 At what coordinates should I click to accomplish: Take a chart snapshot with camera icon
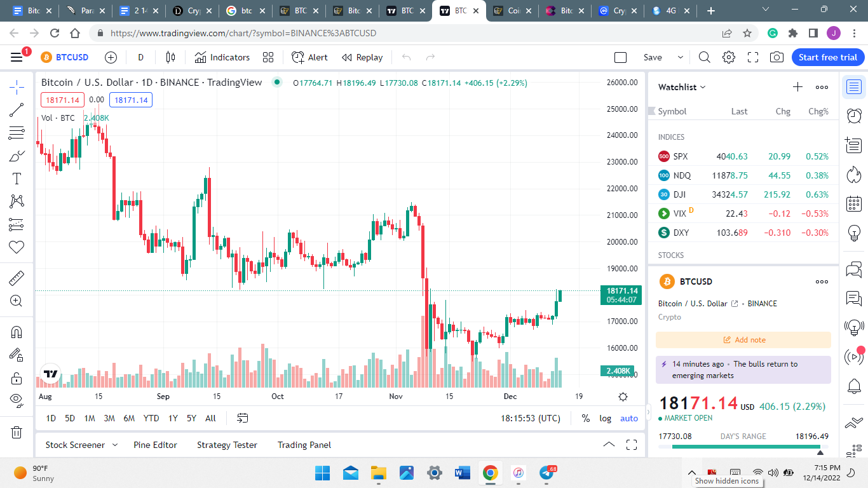coord(776,57)
